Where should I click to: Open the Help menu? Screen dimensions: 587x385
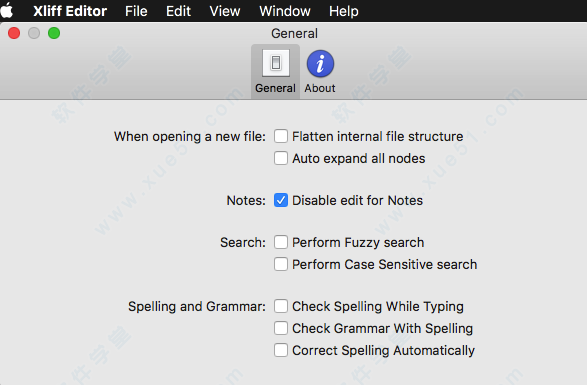tap(344, 11)
